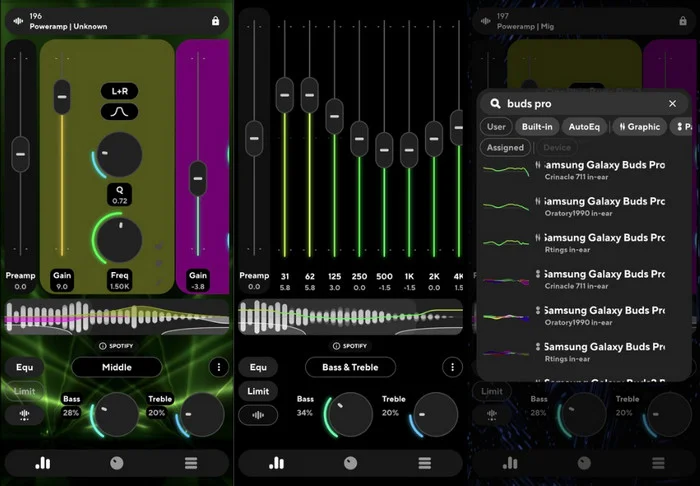Tap the lock icon in left screen header
Viewport: 700px width, 486px height.
tap(216, 21)
